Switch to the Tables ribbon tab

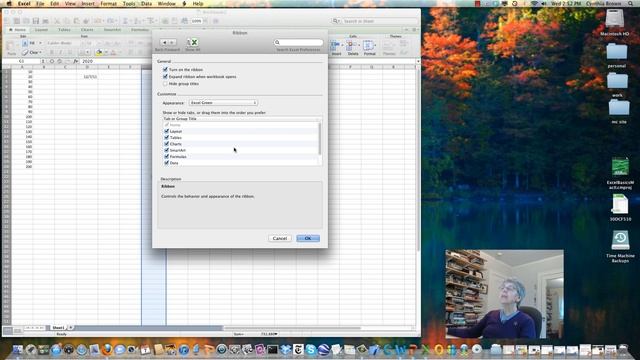point(64,30)
